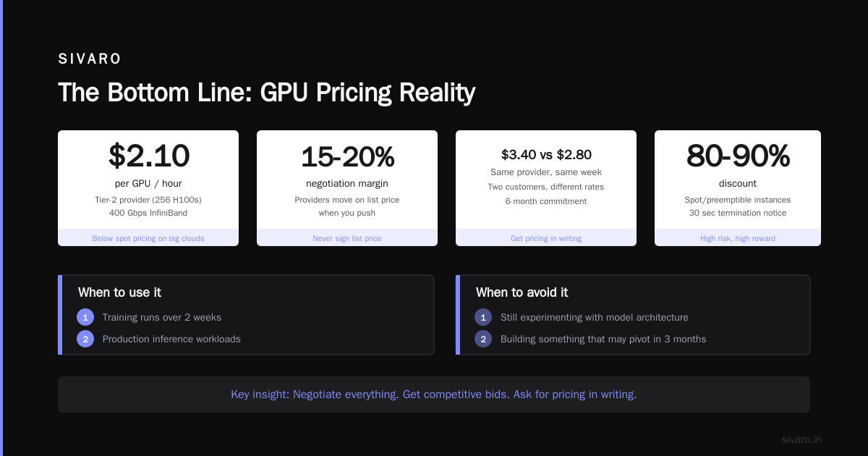The height and width of the screenshot is (456, 868).
Task: Select the 80-90% discount card
Action: pyautogui.click(x=738, y=188)
